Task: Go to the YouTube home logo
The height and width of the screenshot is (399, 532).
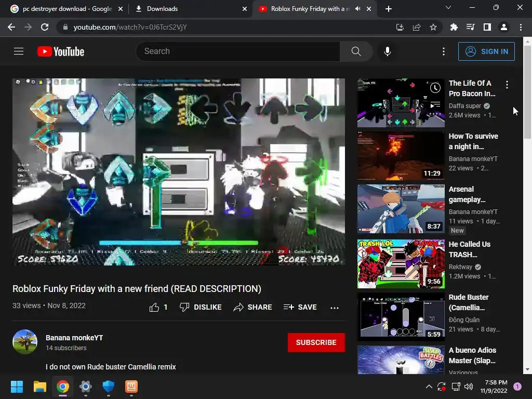Action: 61,51
